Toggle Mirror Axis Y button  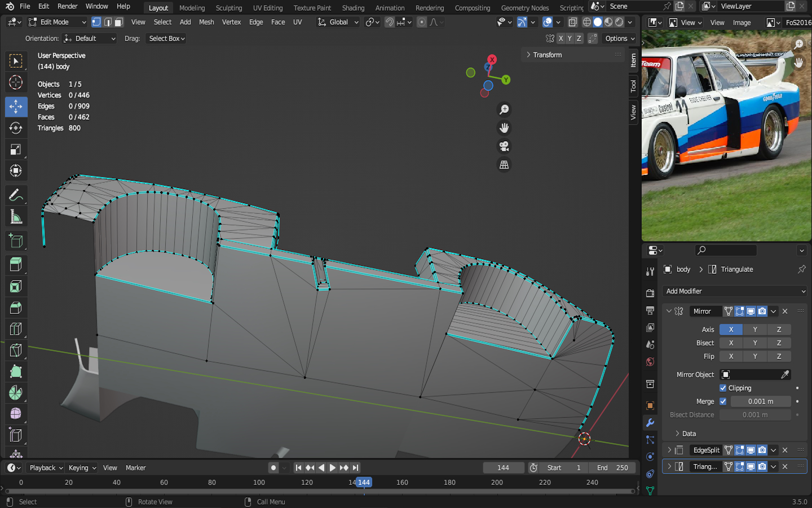(755, 329)
